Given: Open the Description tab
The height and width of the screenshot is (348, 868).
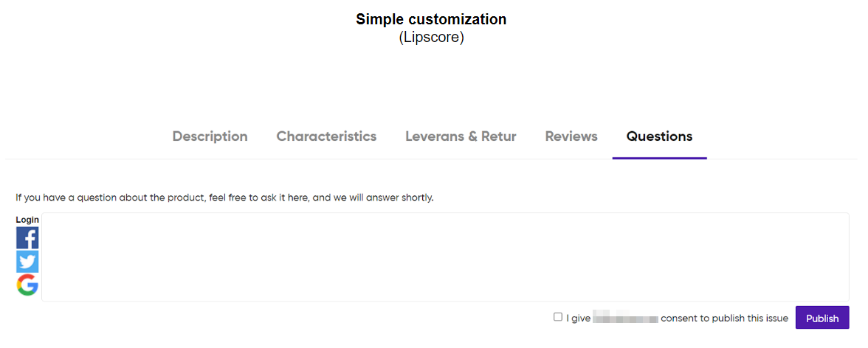Looking at the screenshot, I should pos(210,136).
